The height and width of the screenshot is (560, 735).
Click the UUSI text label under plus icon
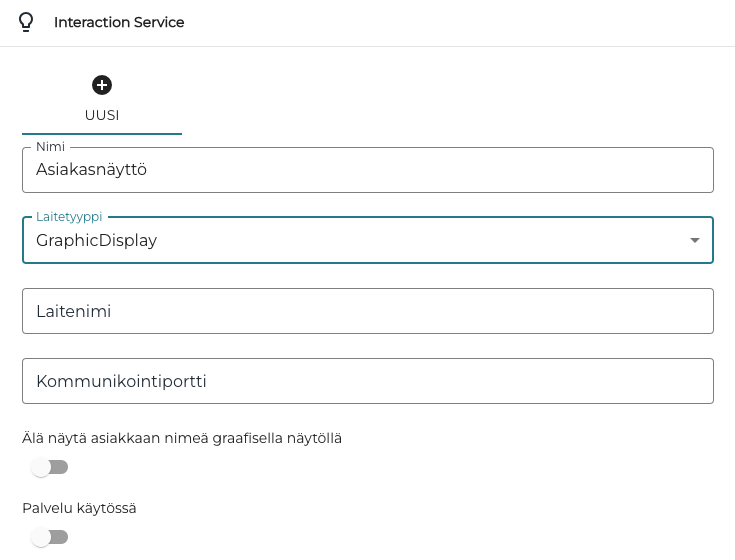[x=102, y=115]
